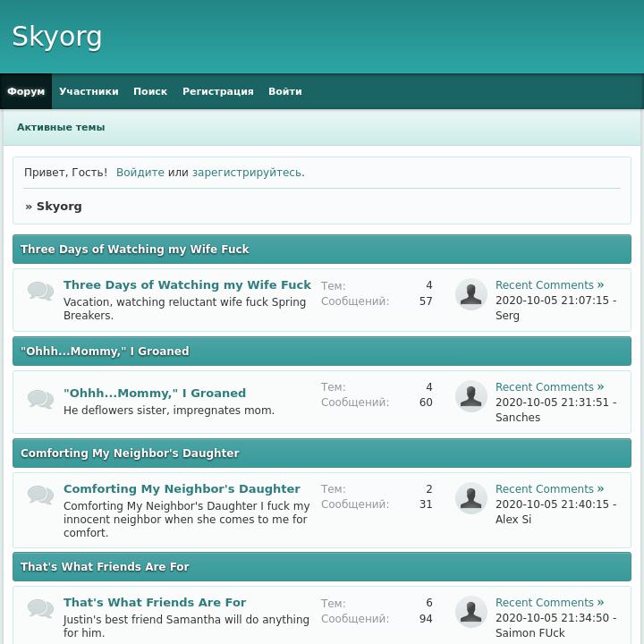The height and width of the screenshot is (644, 644).
Task: Click speech bubble icon of the 57-message forum
Action: 40,292
